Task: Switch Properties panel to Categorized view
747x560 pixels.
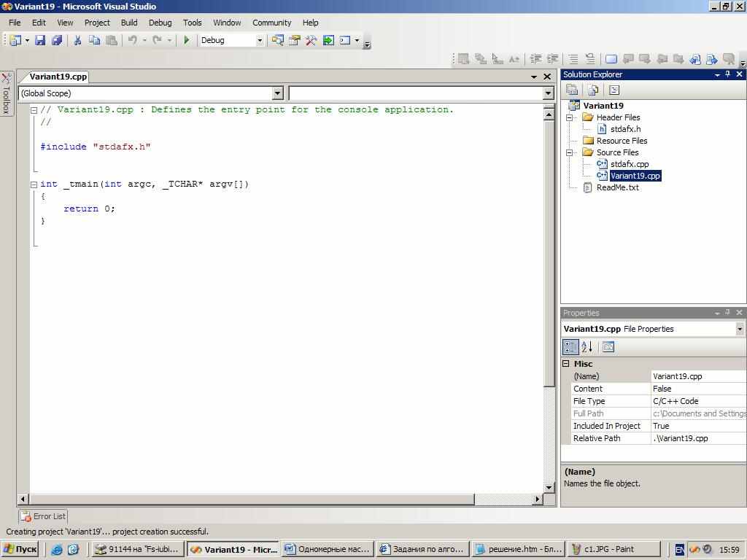Action: (570, 346)
